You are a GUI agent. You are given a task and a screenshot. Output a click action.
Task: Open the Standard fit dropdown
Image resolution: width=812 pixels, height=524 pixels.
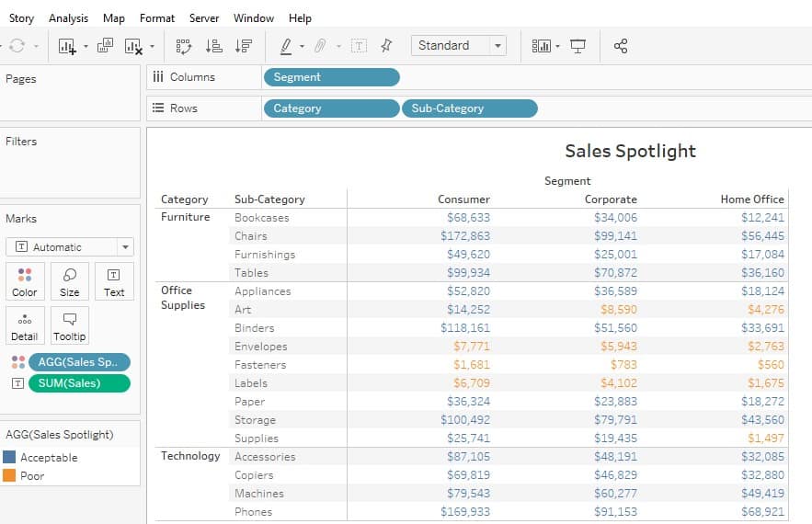point(458,45)
